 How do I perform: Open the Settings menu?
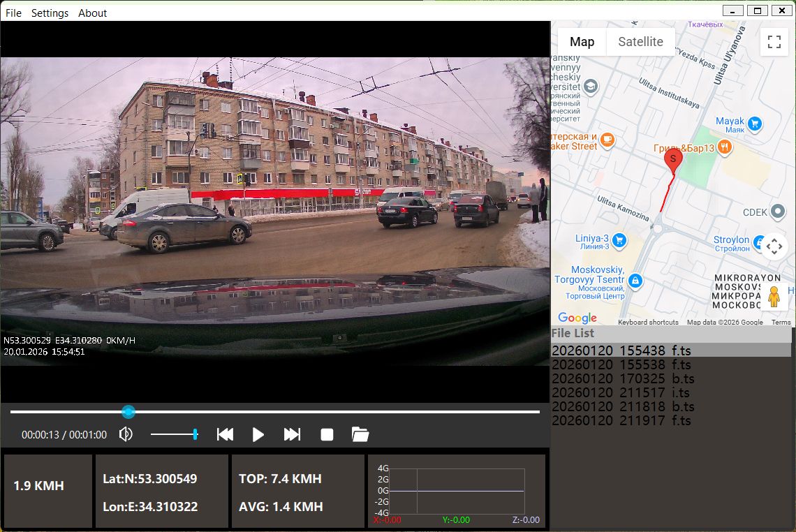click(x=50, y=13)
